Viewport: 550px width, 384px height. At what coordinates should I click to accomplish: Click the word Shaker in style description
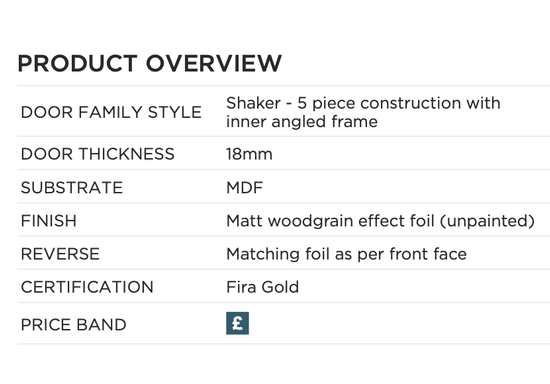click(253, 103)
